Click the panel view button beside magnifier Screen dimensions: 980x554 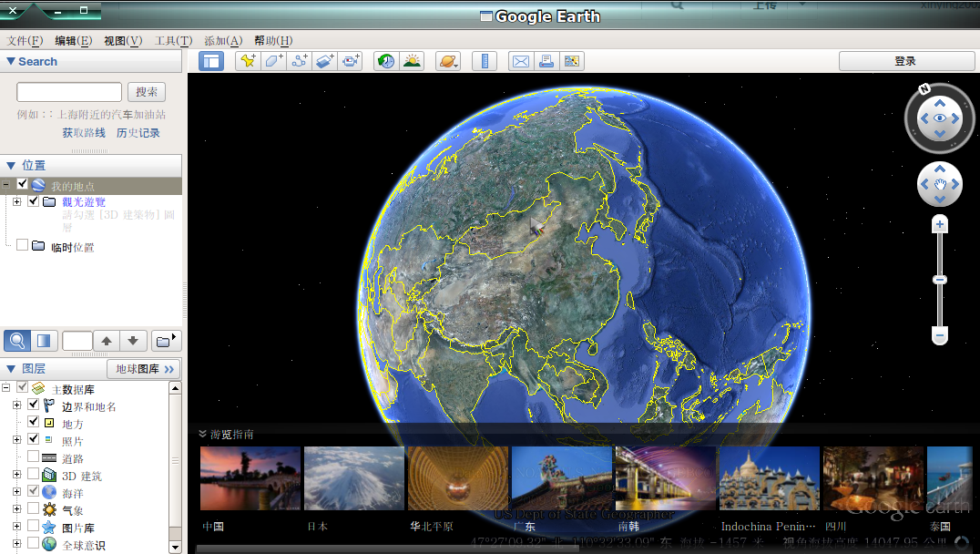pyautogui.click(x=44, y=341)
